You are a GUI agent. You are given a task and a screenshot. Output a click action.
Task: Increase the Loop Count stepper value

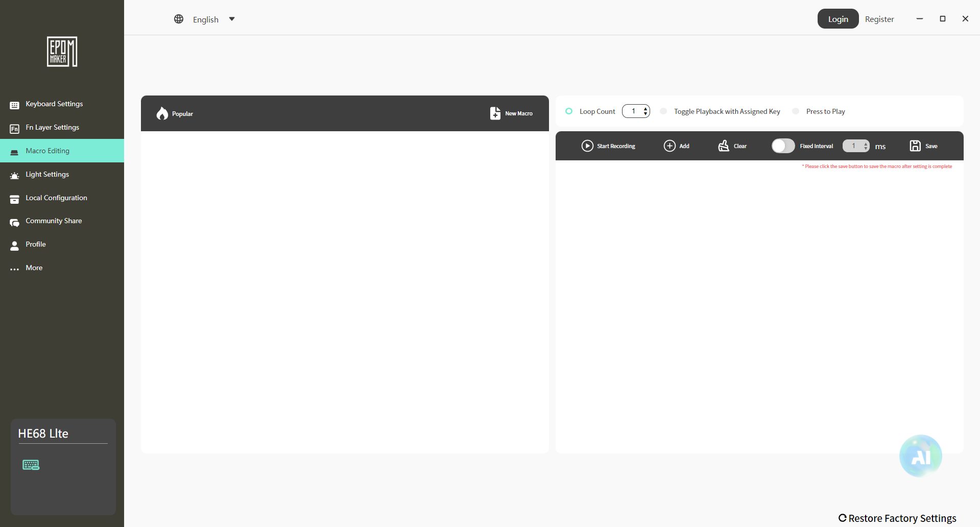(x=646, y=108)
